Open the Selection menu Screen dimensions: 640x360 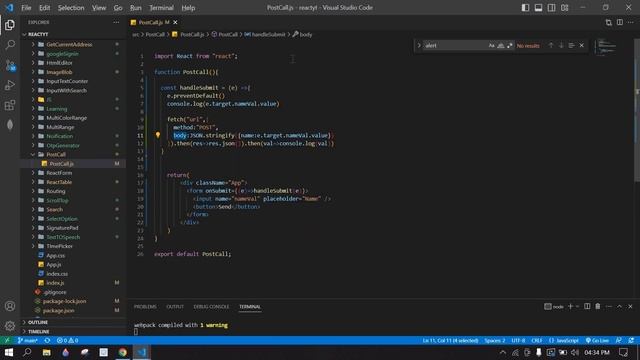[x=71, y=8]
